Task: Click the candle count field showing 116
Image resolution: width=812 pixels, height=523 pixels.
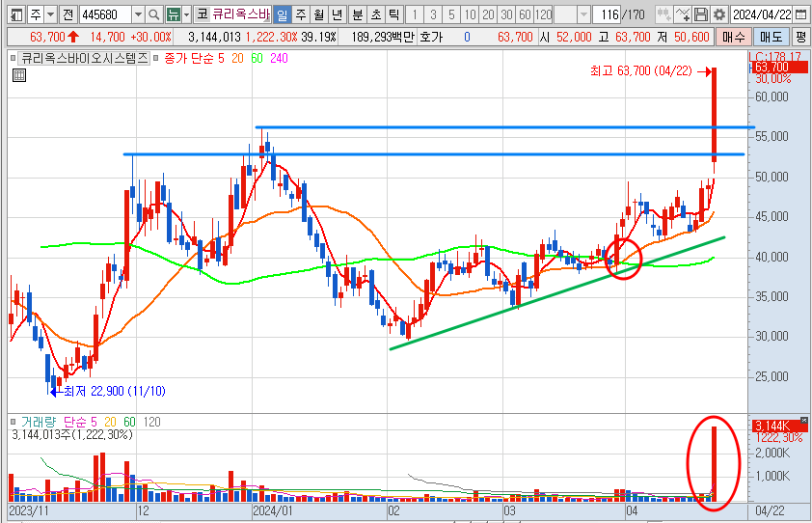Action: 607,14
